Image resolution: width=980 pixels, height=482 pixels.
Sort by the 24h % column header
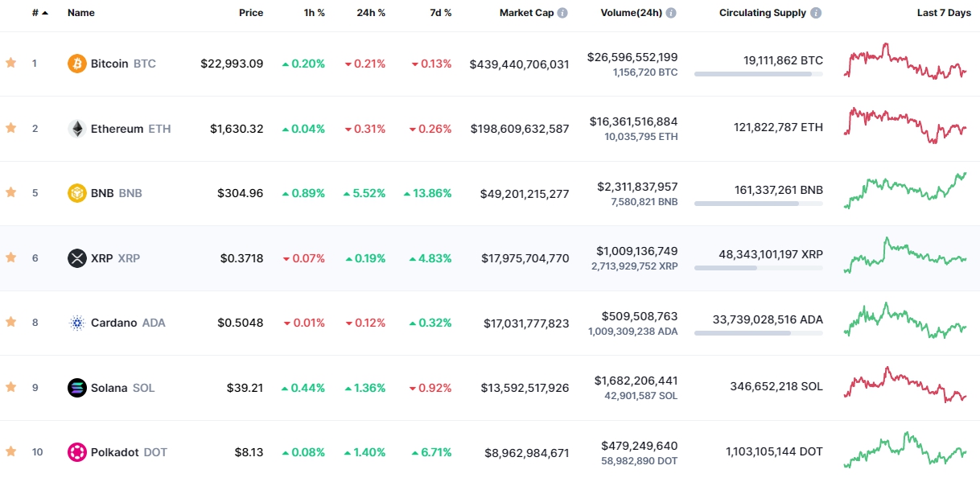pos(371,13)
